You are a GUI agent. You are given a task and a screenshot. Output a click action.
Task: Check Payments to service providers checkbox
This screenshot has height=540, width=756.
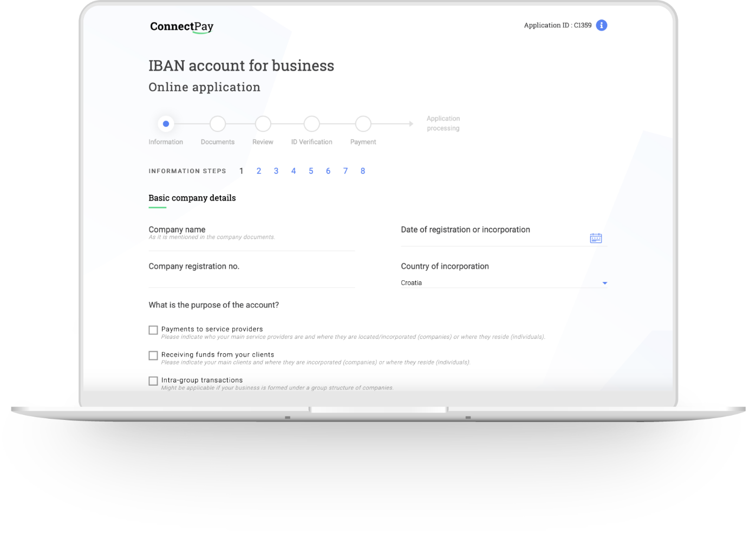pos(153,330)
